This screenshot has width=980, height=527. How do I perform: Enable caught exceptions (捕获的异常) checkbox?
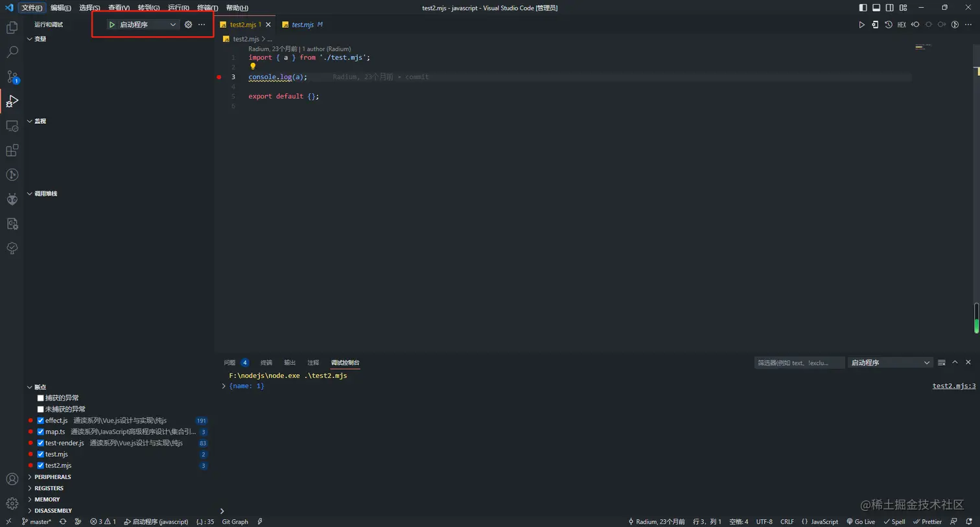40,398
